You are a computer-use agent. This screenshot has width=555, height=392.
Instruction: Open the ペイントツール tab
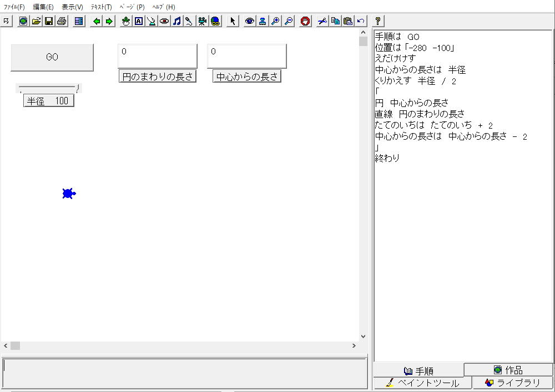(423, 383)
